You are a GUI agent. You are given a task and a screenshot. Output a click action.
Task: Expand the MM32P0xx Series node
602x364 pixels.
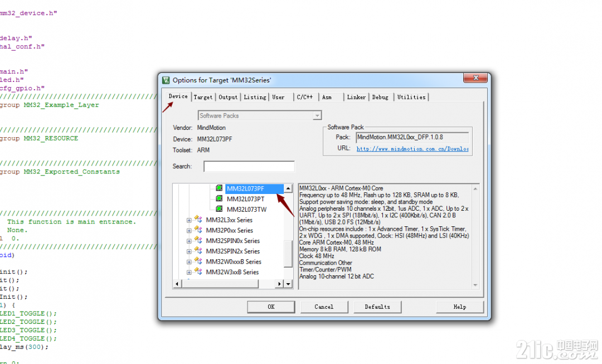coord(189,231)
